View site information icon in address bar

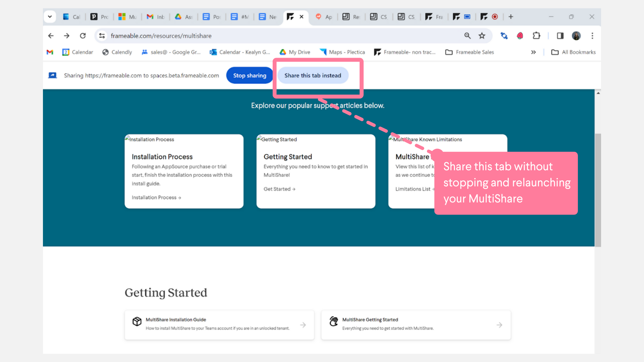(x=102, y=36)
